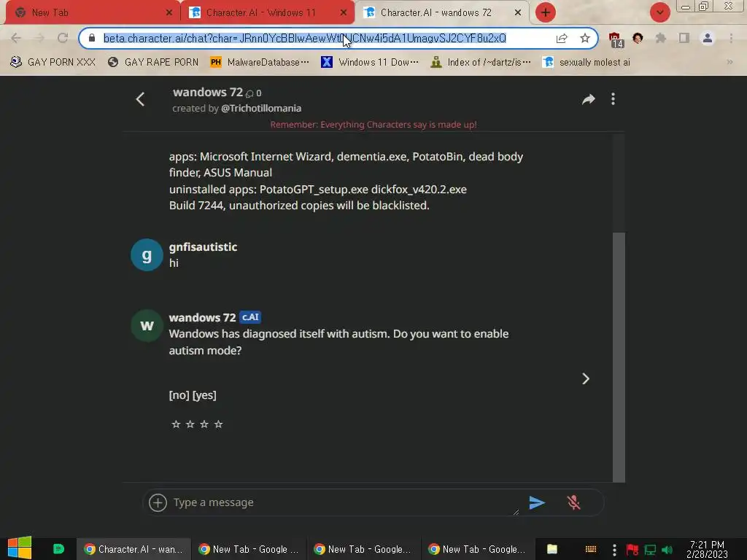Image resolution: width=747 pixels, height=560 pixels.
Task: Open the green app icon in taskbar
Action: tap(58, 549)
